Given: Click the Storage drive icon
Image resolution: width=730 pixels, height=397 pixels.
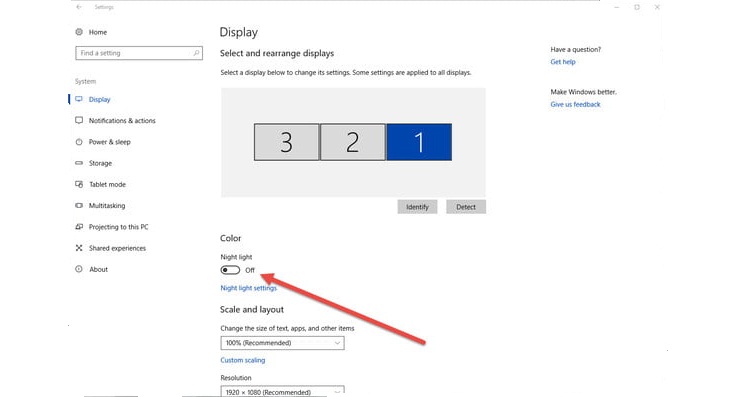Looking at the screenshot, I should point(79,163).
